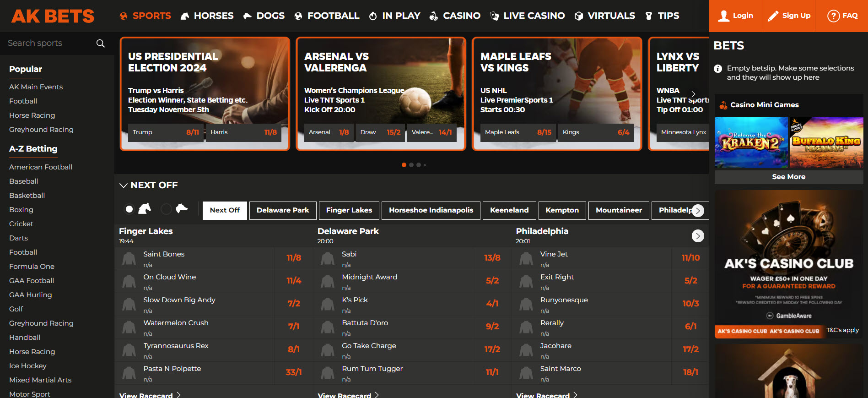Click the betslip info icon
The image size is (868, 398).
tap(718, 69)
